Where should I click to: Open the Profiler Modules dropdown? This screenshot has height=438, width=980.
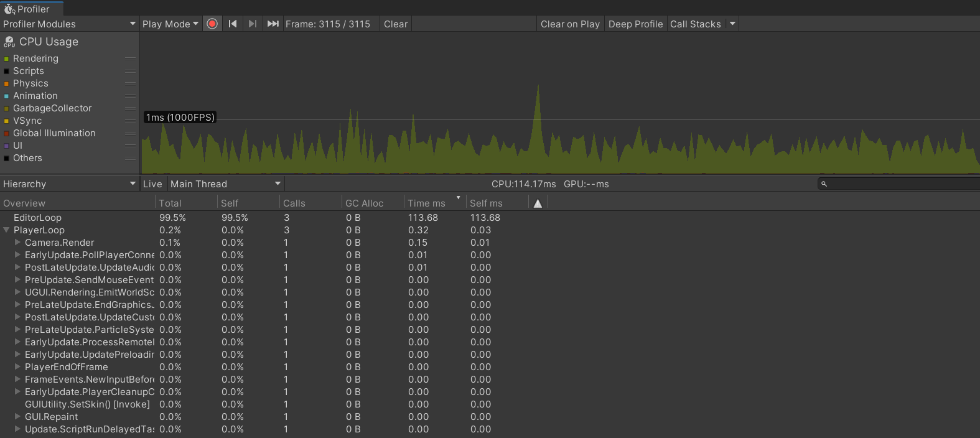69,24
